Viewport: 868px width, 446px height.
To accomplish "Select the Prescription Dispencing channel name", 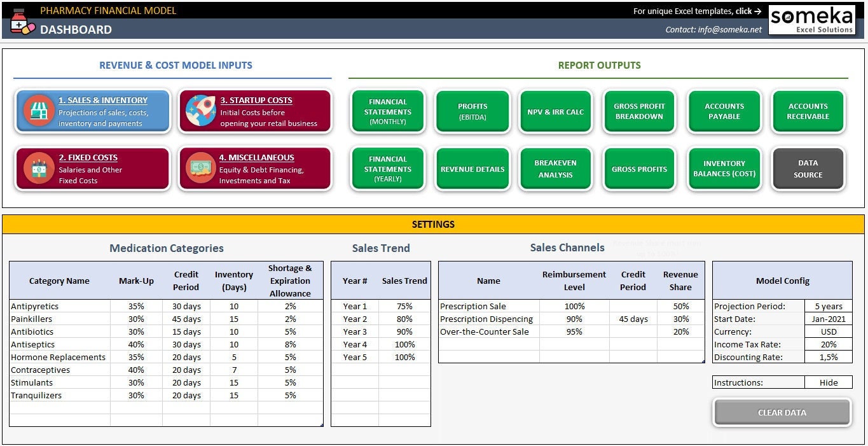I will point(489,319).
